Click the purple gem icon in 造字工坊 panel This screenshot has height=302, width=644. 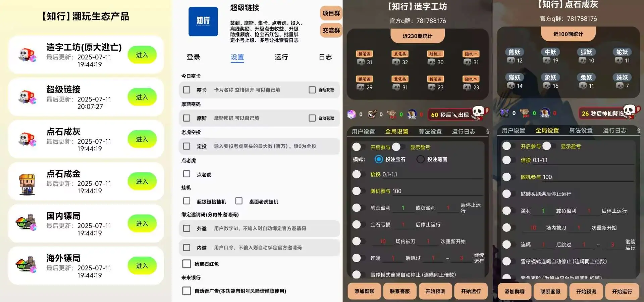pos(352,114)
